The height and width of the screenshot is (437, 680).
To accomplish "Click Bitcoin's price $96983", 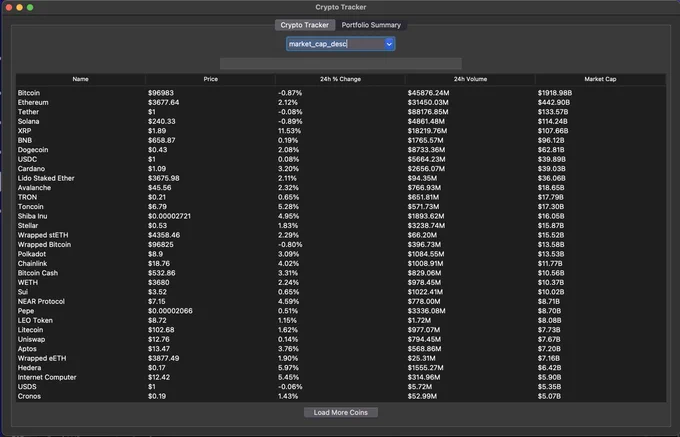I will pos(160,93).
